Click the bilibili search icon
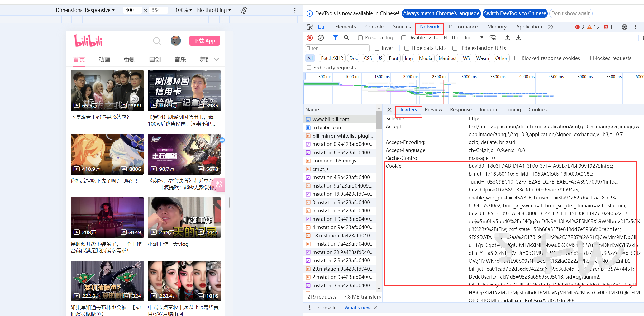Viewport: 644px width, 316px height. coord(157,41)
